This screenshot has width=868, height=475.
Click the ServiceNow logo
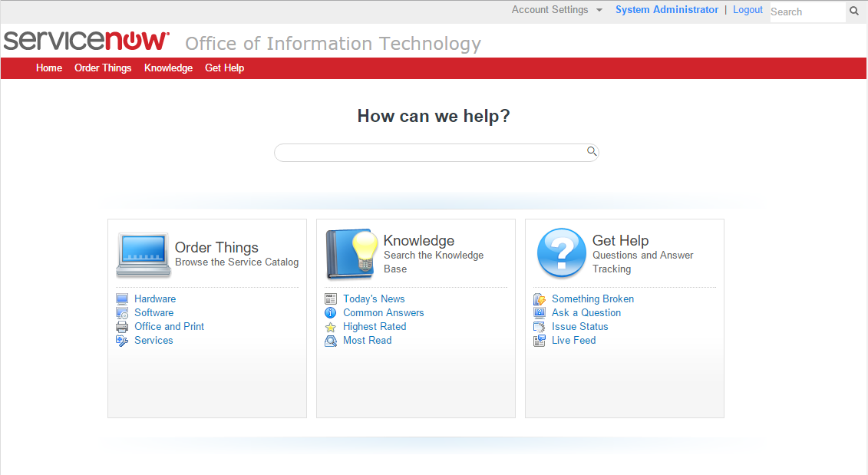87,41
